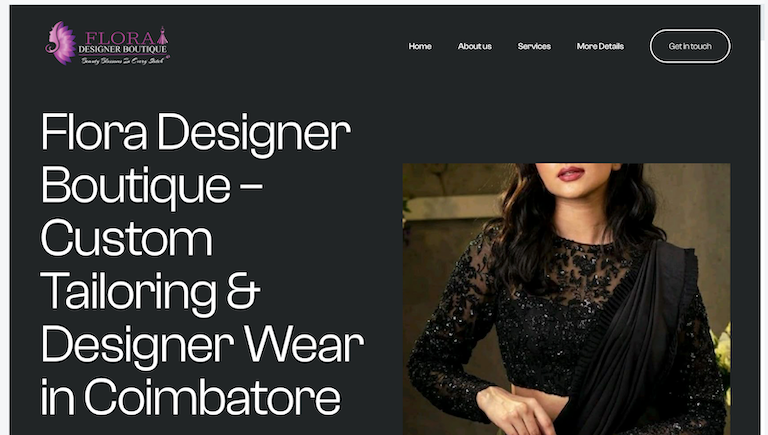Click the Flora Designer Boutique logo
This screenshot has width=768, height=435.
pyautogui.click(x=107, y=43)
